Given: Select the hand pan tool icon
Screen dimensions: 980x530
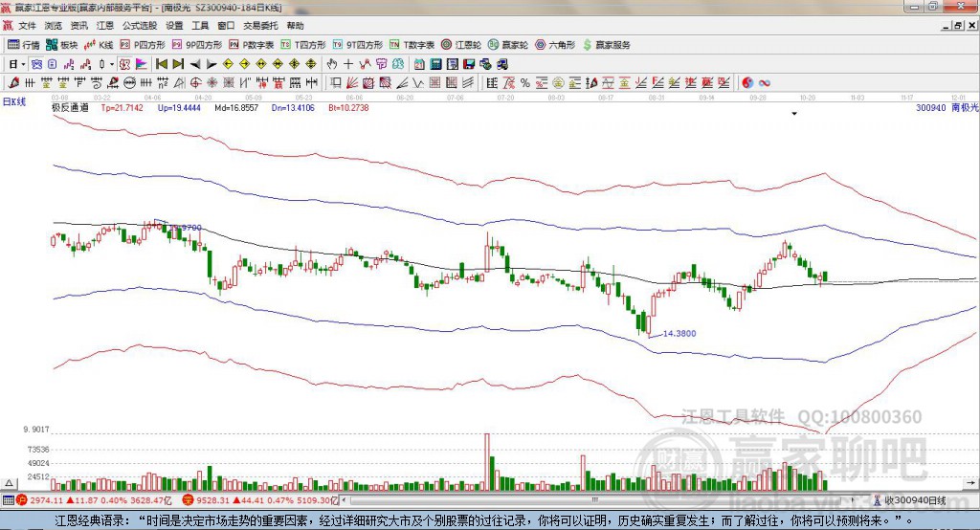Looking at the screenshot, I should click(x=332, y=64).
